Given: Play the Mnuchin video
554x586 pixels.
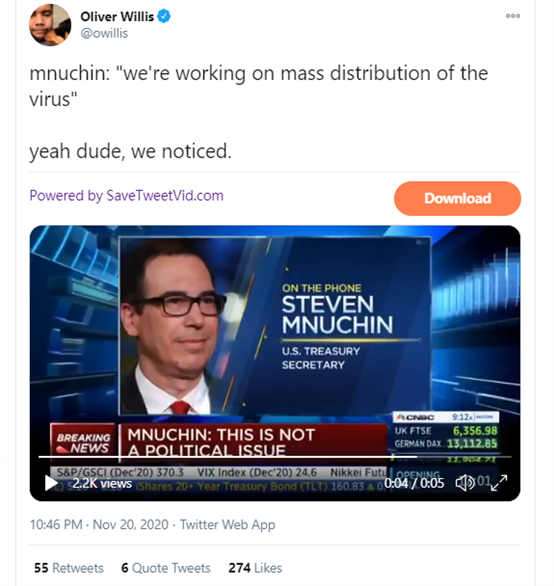Looking at the screenshot, I should tap(51, 483).
